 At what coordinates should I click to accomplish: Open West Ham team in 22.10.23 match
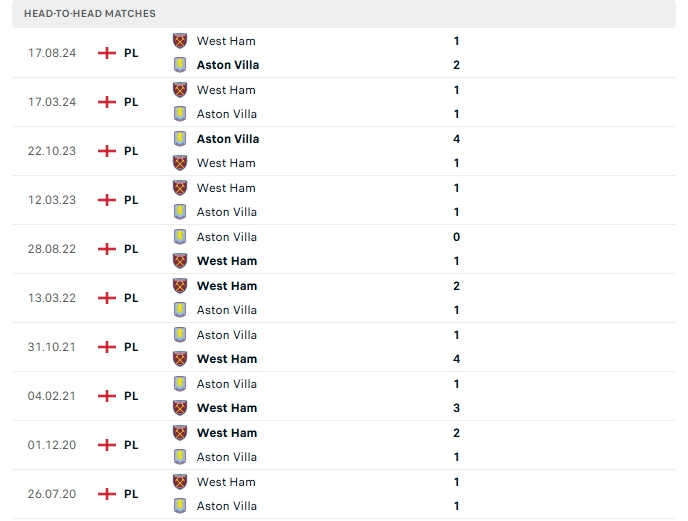pyautogui.click(x=226, y=163)
